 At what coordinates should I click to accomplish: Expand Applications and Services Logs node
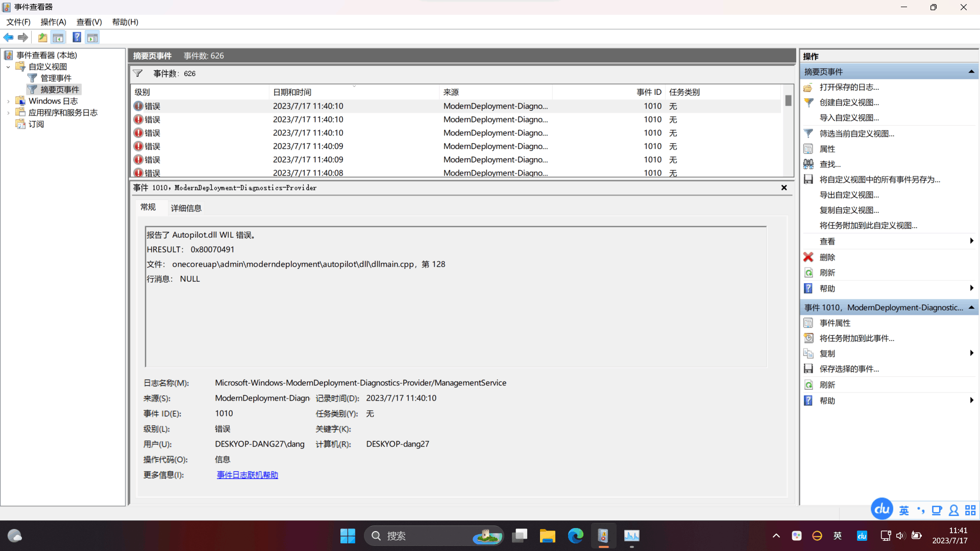tap(8, 113)
